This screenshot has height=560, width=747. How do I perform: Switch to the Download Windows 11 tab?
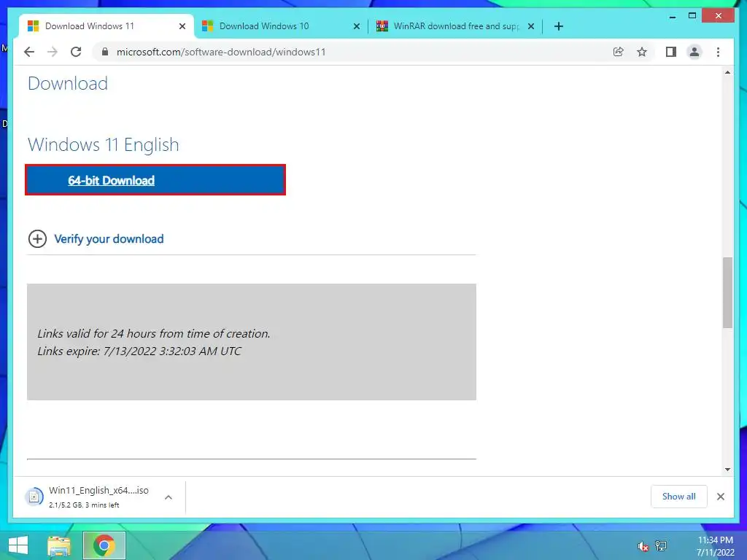click(105, 26)
